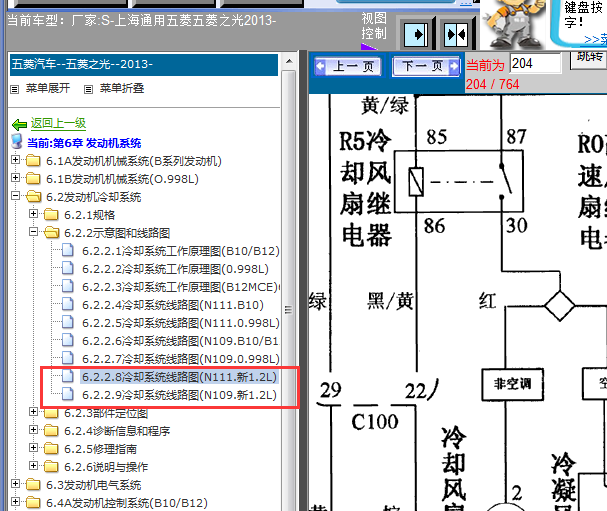Click the 6.2发动机冷却系统 open folder icon
607x511 pixels.
click(34, 196)
